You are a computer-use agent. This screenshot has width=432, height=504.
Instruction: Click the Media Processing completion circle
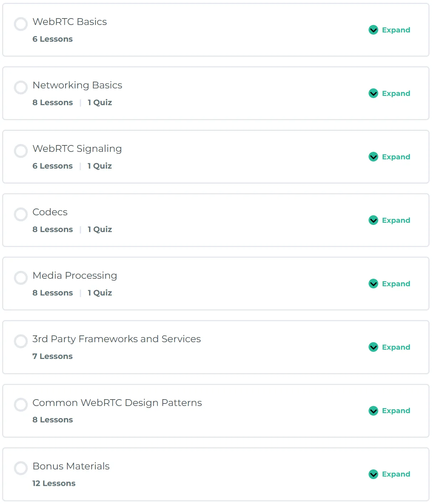tap(21, 278)
